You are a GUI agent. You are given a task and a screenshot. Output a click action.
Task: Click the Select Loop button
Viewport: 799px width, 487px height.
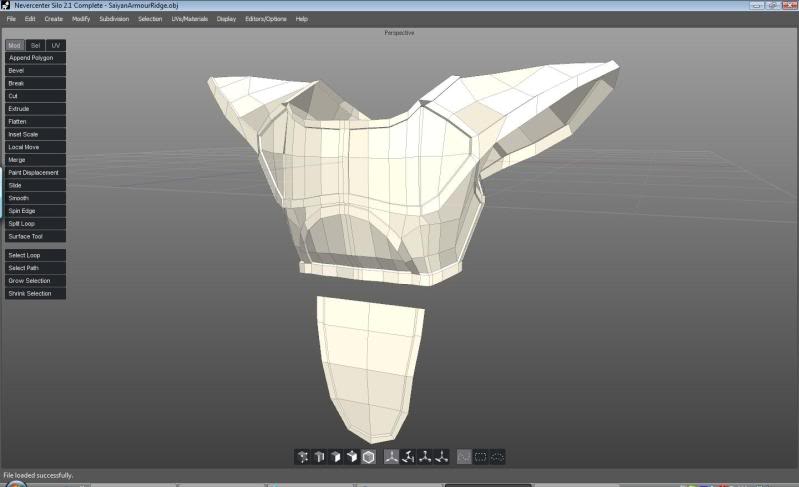point(35,255)
